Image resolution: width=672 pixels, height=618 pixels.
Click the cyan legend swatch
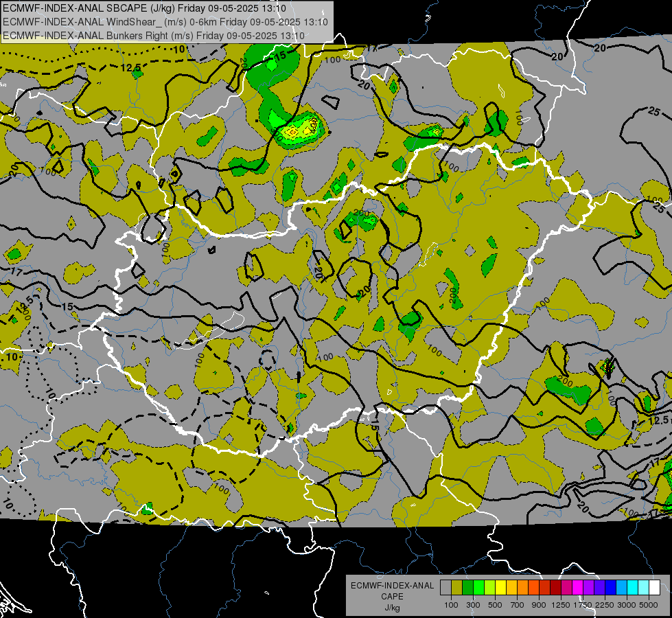632,588
